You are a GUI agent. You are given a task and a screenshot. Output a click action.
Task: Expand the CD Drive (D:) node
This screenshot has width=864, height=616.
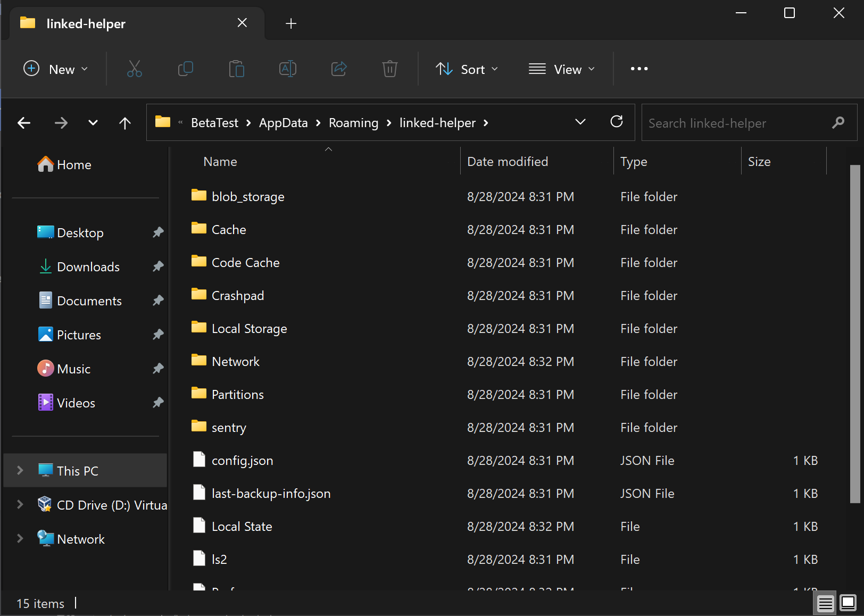20,504
